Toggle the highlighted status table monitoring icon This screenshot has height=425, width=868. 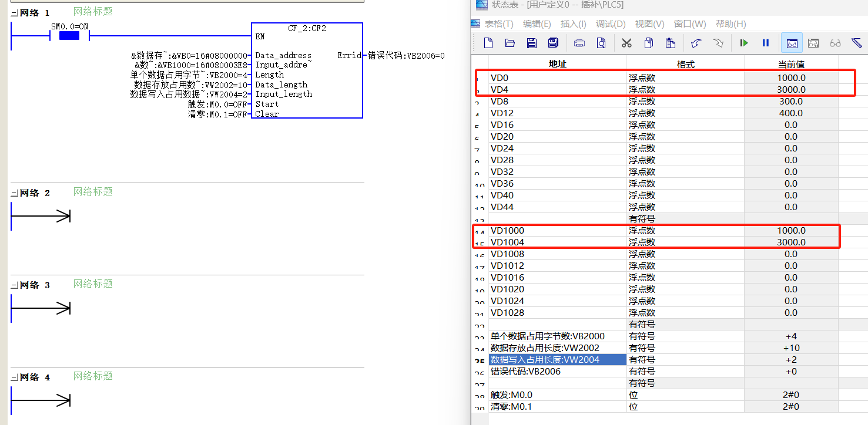(x=792, y=43)
